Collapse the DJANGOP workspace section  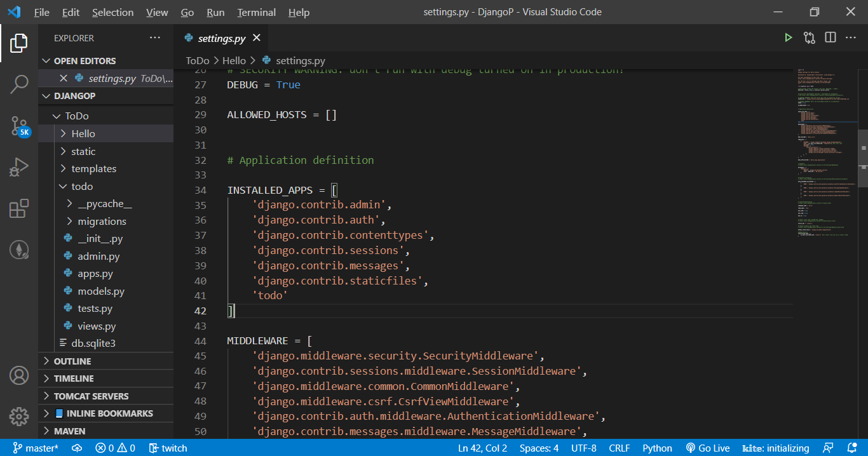(x=105, y=96)
